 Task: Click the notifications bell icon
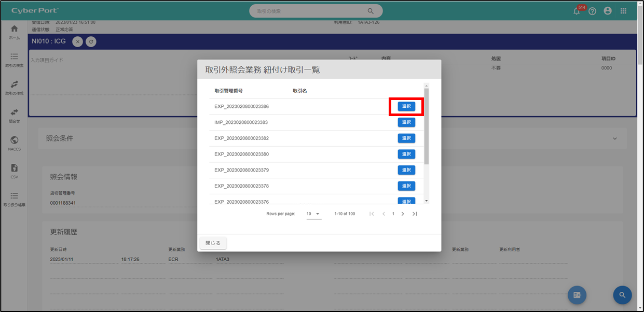click(577, 11)
